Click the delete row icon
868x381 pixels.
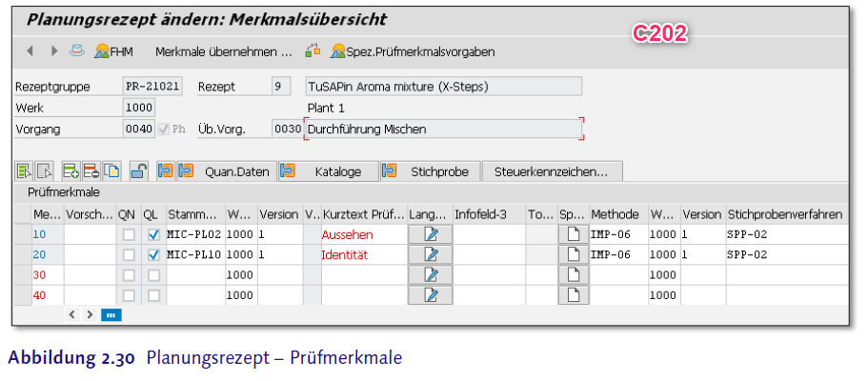91,171
